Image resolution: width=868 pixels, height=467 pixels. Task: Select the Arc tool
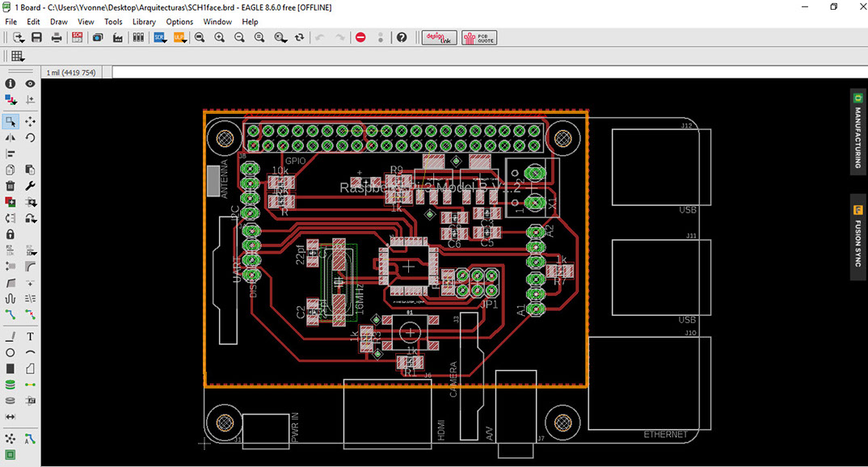pyautogui.click(x=31, y=352)
